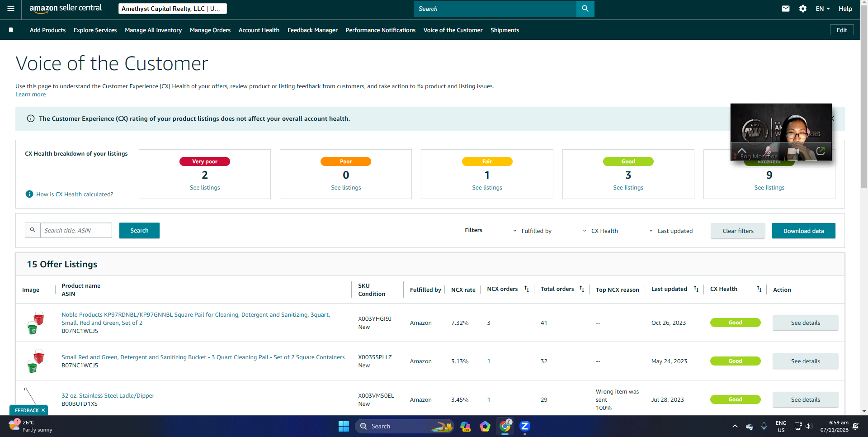Open the language EN dropdown

[823, 9]
